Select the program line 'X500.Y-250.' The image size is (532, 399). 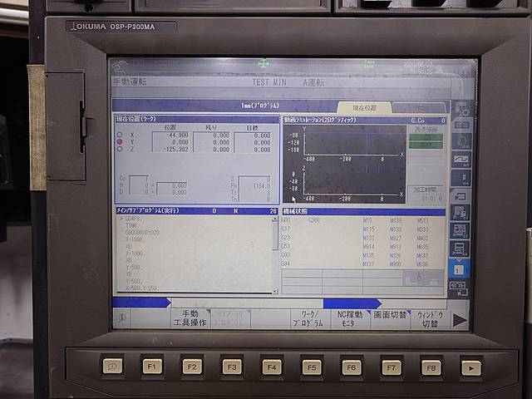(142, 288)
